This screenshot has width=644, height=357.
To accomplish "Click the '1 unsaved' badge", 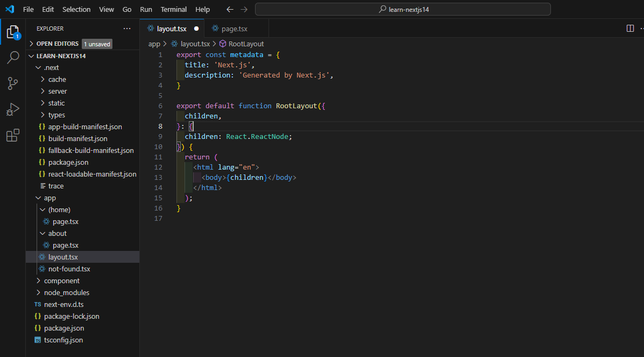I will (97, 44).
